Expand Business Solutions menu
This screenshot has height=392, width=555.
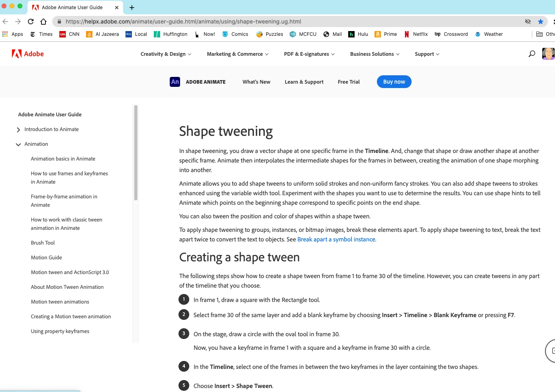(x=375, y=54)
